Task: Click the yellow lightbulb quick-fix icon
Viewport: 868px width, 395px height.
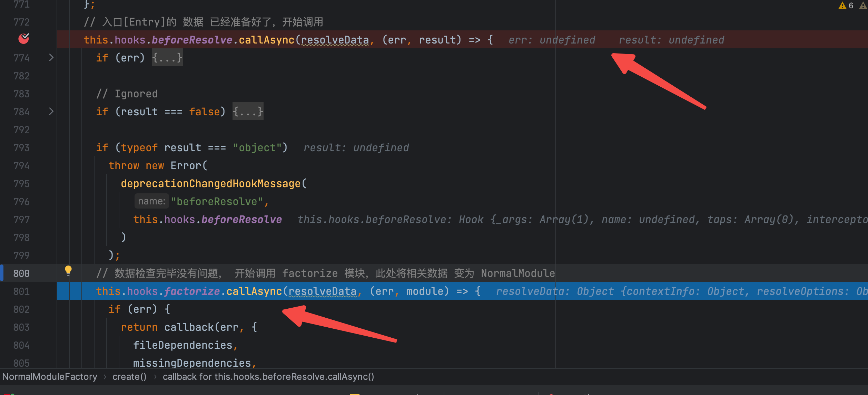Action: [x=68, y=271]
